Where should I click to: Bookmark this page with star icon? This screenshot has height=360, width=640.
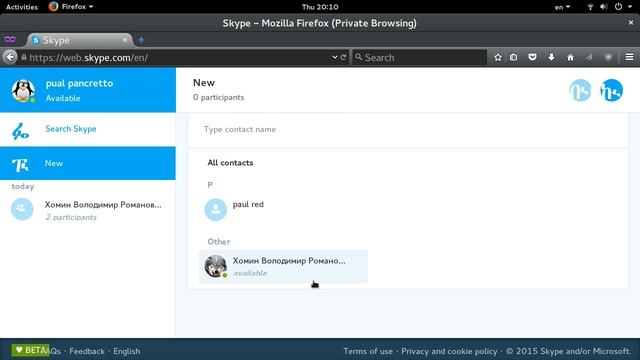(498, 57)
